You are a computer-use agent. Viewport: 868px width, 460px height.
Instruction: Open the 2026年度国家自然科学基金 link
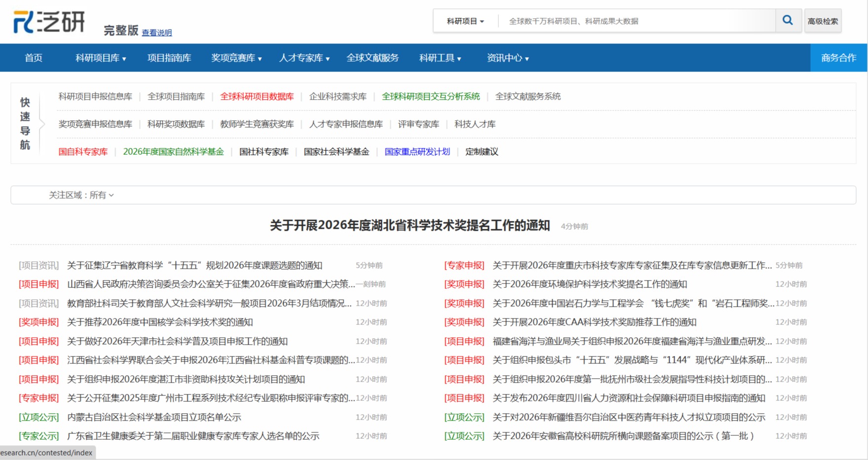click(x=173, y=152)
